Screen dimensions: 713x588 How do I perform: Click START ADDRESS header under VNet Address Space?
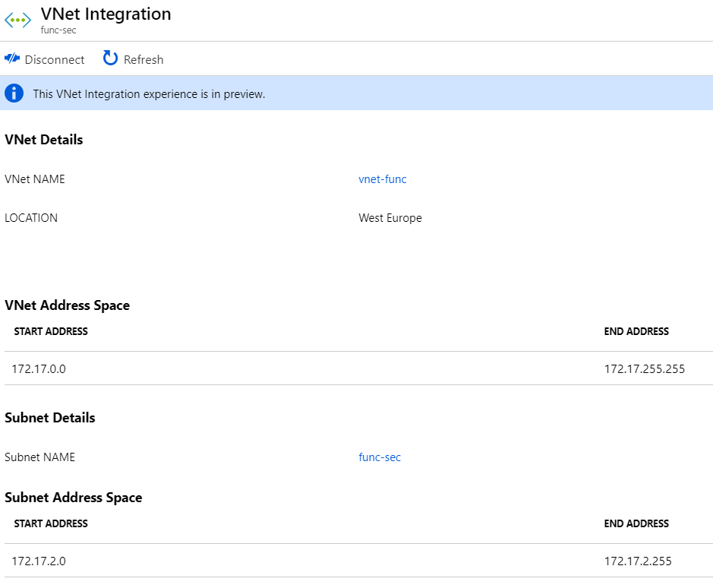[51, 331]
